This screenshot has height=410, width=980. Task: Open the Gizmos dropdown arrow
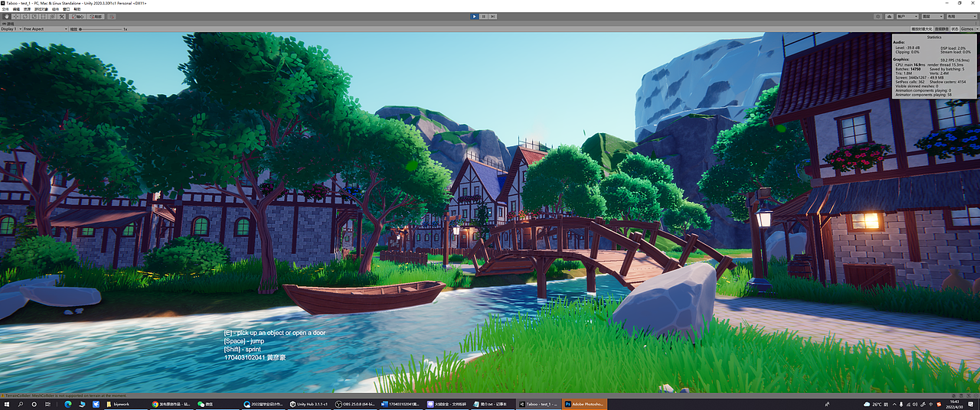977,29
